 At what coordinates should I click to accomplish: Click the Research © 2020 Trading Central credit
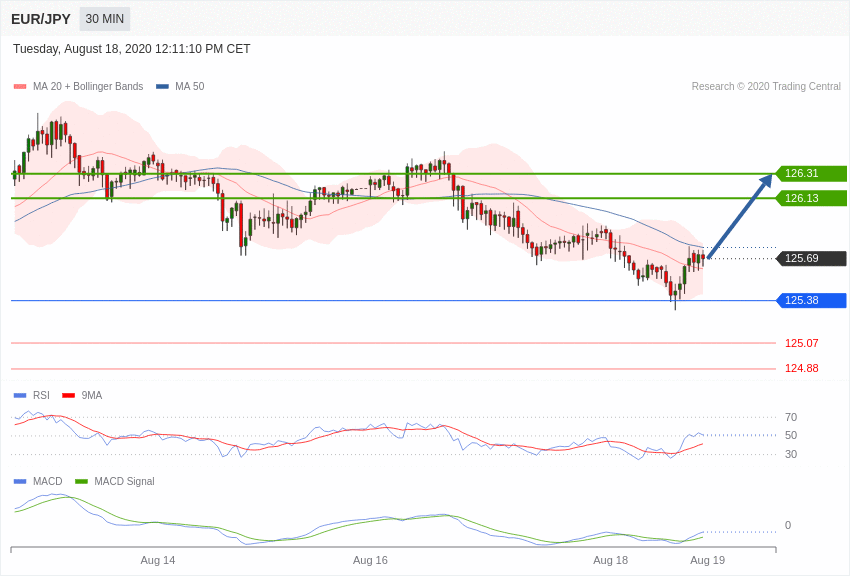(x=766, y=86)
